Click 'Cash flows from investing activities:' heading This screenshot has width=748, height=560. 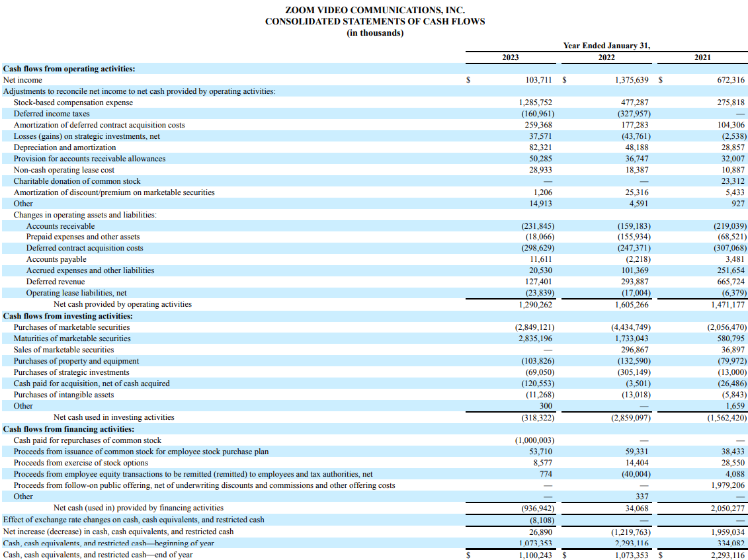click(67, 316)
